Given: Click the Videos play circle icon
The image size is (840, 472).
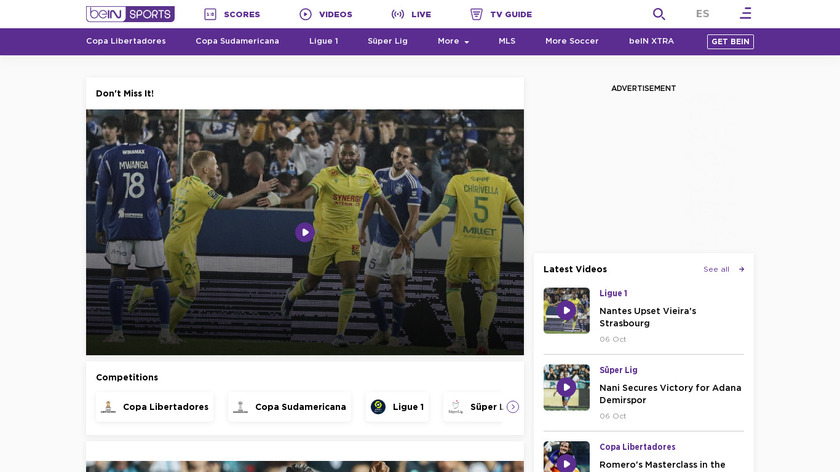Looking at the screenshot, I should click(305, 14).
